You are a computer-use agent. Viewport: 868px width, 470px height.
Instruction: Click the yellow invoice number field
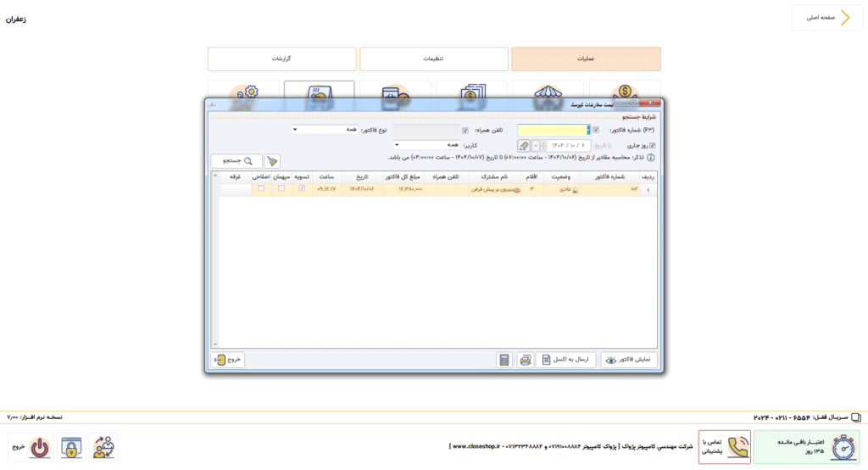(x=554, y=131)
